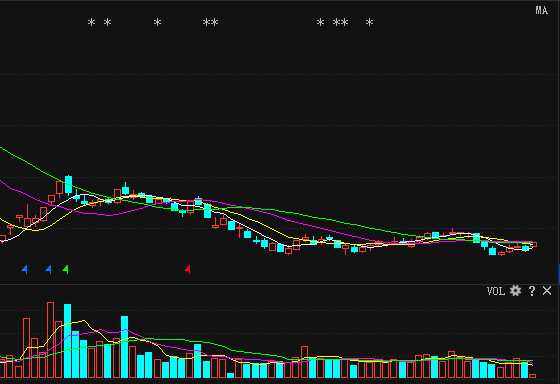
Task: Select the tiny last red volume bar
Action: pos(532,376)
